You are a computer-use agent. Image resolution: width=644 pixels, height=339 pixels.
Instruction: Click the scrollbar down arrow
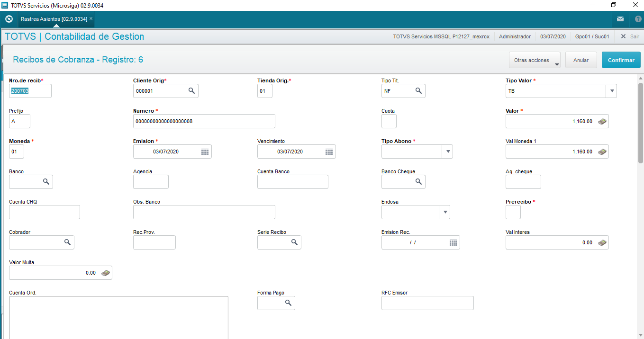coord(641,335)
